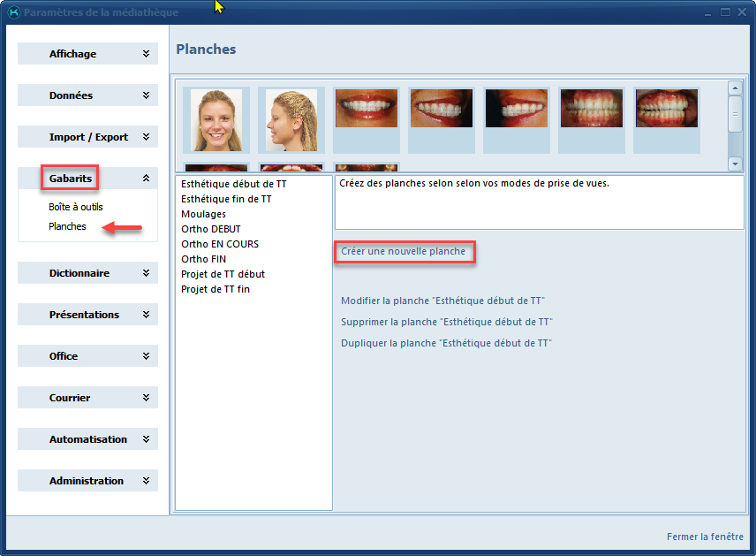Viewport: 756px width, 556px height.
Task: Click the Créer une nouvelle planche link
Action: 403,252
